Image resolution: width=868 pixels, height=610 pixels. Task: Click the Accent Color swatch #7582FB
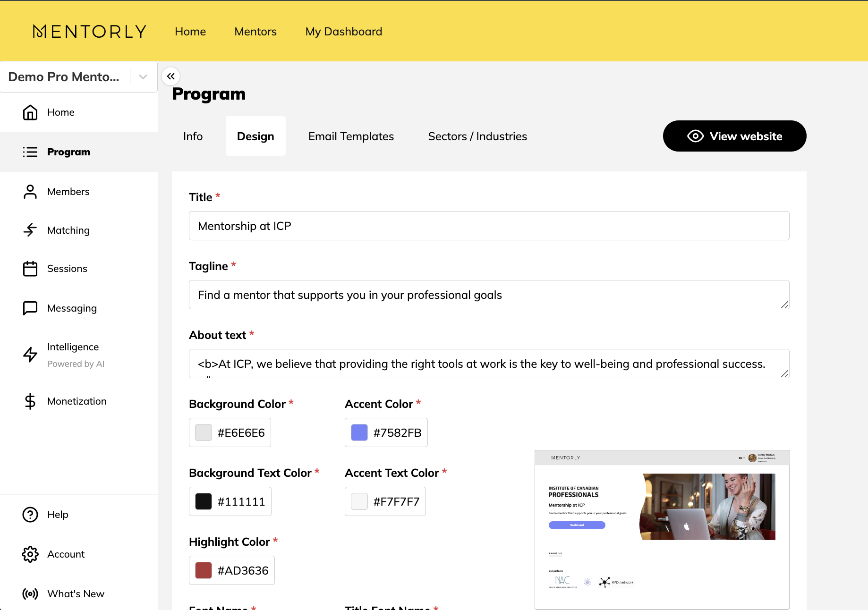pyautogui.click(x=358, y=432)
